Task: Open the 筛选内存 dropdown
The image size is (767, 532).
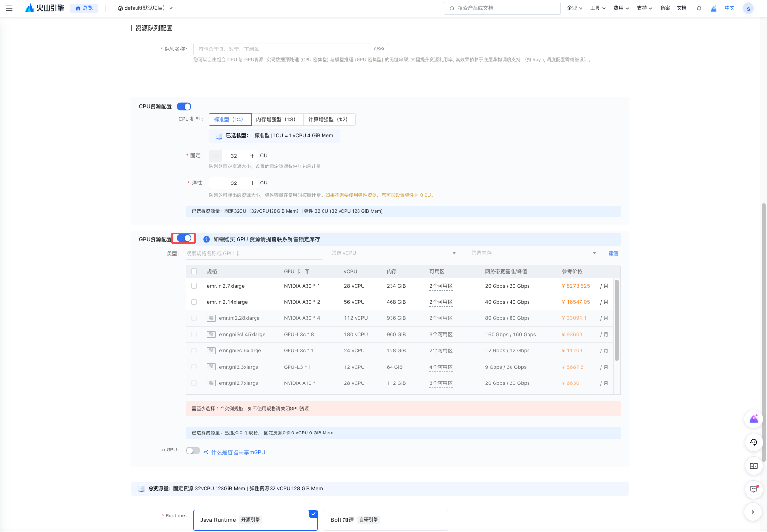Action: coord(533,253)
